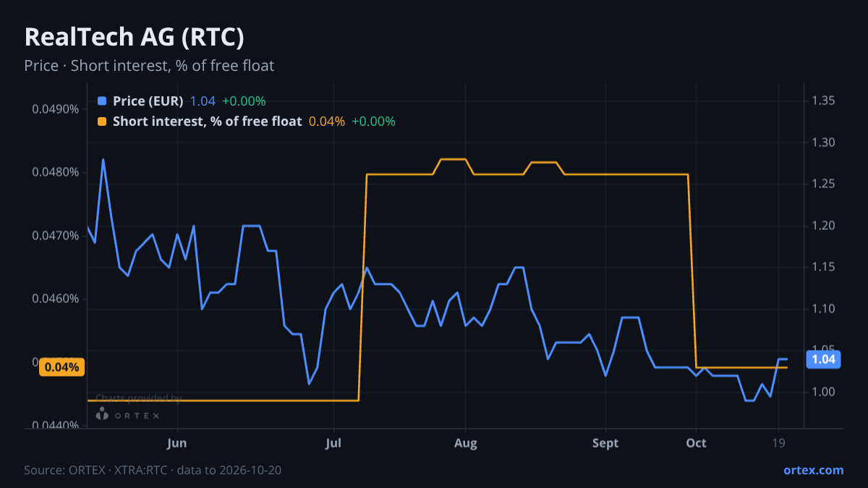Screen dimensions: 868x488
Task: Click the Jul x-axis label
Action: pos(333,443)
